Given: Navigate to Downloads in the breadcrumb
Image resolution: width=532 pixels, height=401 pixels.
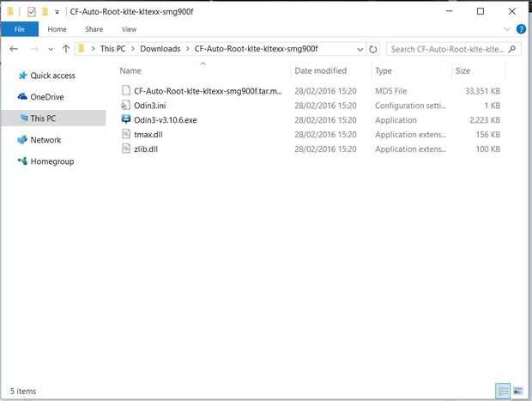Looking at the screenshot, I should click(x=160, y=49).
